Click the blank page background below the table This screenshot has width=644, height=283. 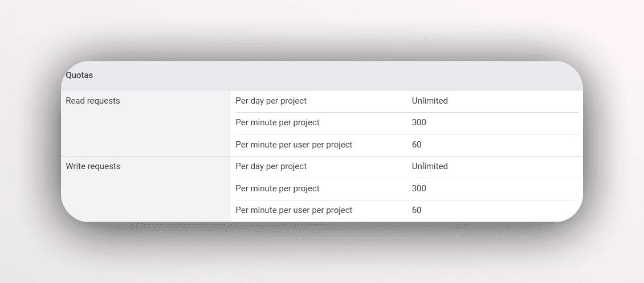coord(322,256)
